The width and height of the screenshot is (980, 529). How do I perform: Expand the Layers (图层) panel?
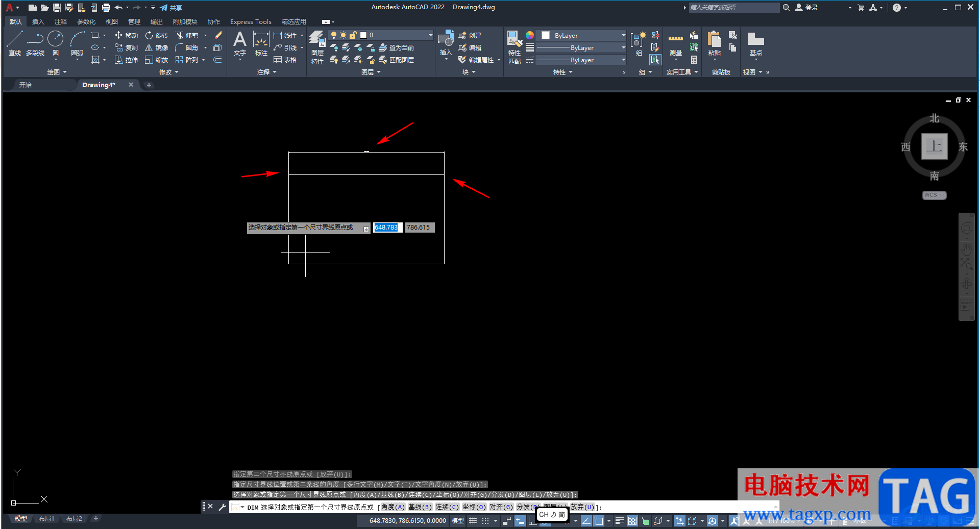[x=371, y=72]
